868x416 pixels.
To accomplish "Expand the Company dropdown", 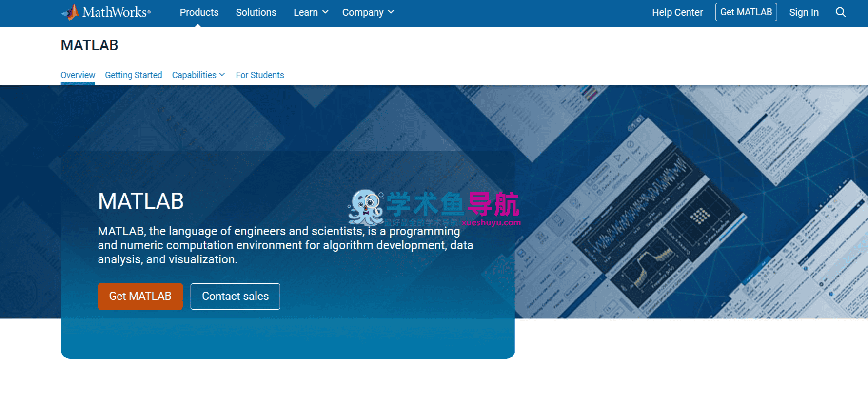I will pos(368,12).
